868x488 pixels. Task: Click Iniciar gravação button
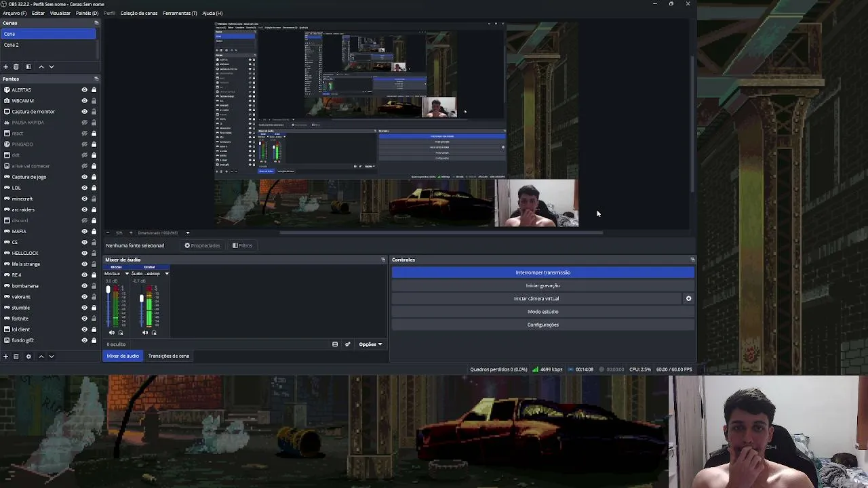coord(543,285)
